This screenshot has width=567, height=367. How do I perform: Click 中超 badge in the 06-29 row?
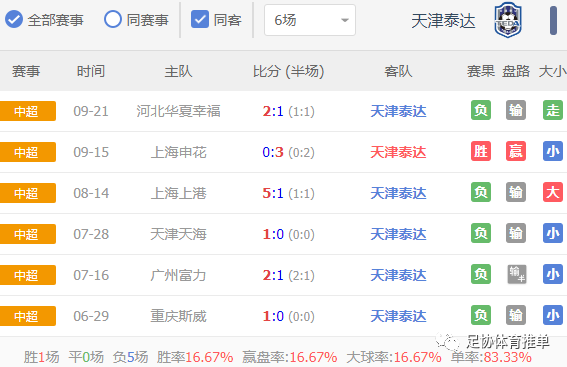point(28,316)
